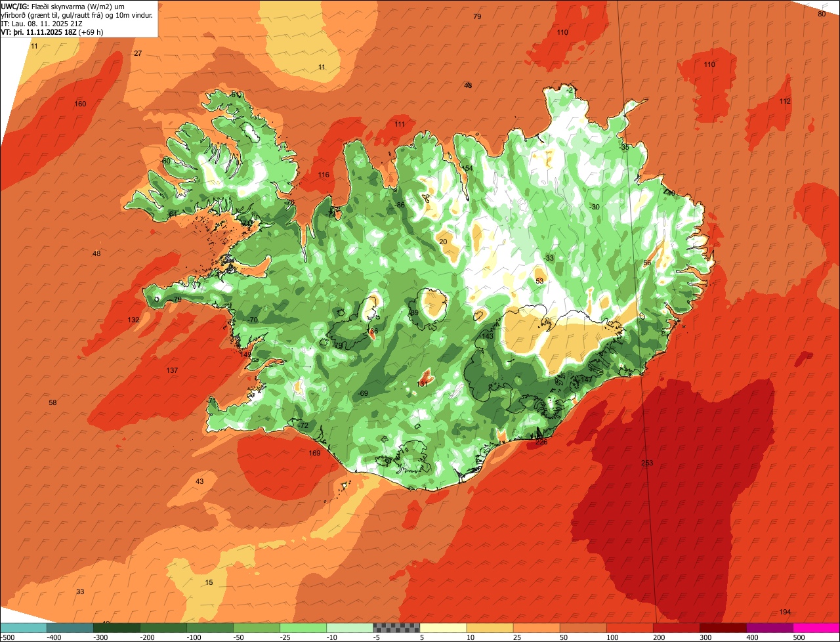
Task: Click the darkest green swatch above -300
Action: click(x=117, y=628)
